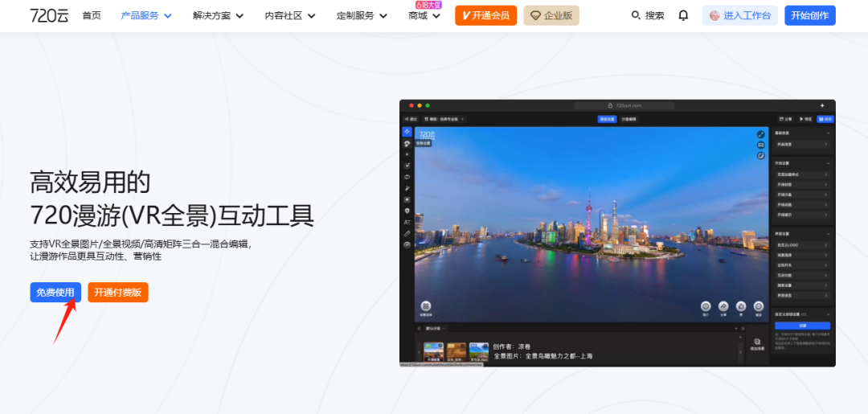Open the 开场封面 row

pyautogui.click(x=803, y=184)
